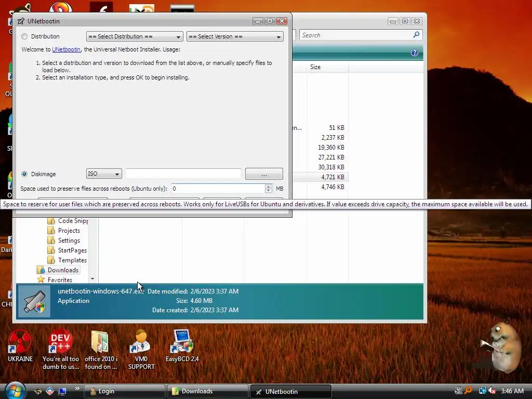Click the reading hamster desktop gadget
This screenshot has height=399, width=532.
pyautogui.click(x=501, y=348)
